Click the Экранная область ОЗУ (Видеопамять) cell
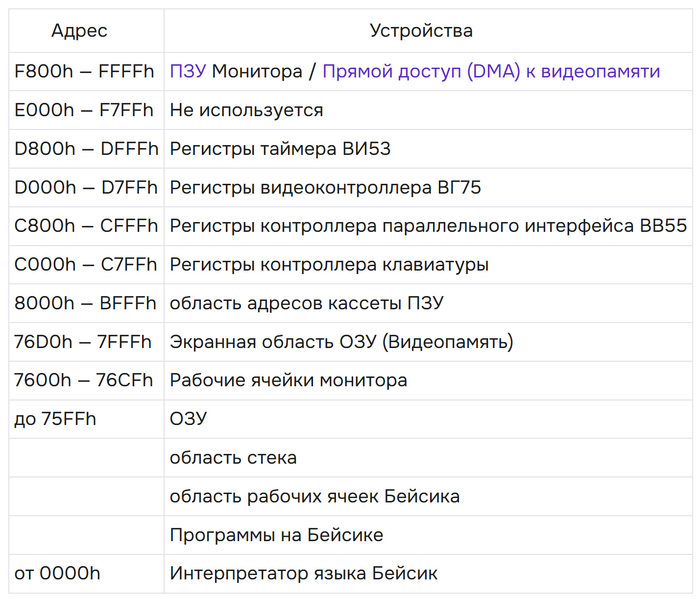Viewport: 700px width, 599px height. click(x=341, y=342)
